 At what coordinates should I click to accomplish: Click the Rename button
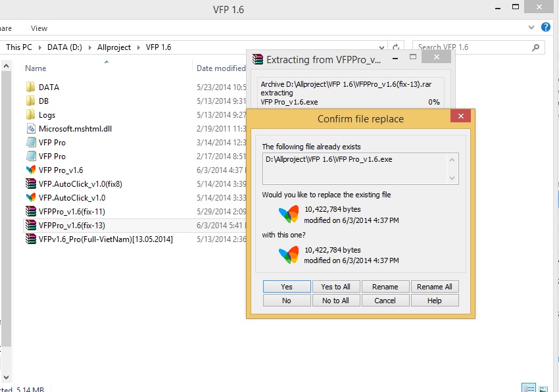(385, 287)
